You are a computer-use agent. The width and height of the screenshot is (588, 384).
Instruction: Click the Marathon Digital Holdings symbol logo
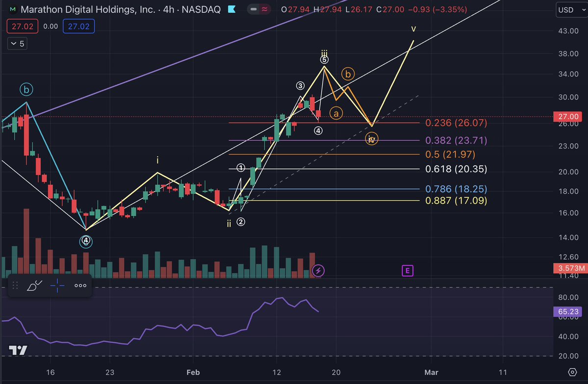point(13,9)
